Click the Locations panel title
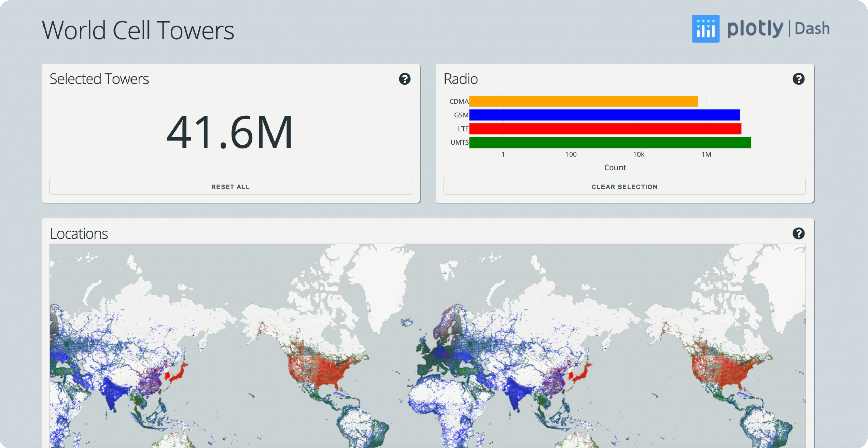This screenshot has height=448, width=868. click(79, 233)
